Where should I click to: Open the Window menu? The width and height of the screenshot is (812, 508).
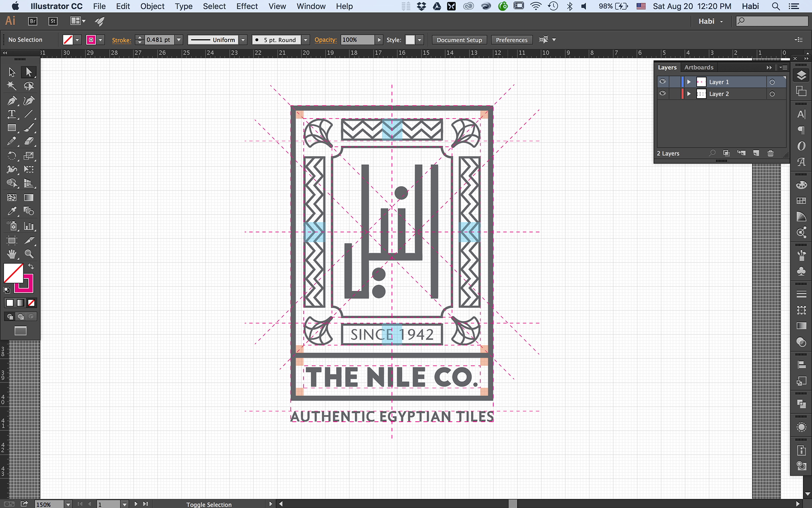(311, 6)
